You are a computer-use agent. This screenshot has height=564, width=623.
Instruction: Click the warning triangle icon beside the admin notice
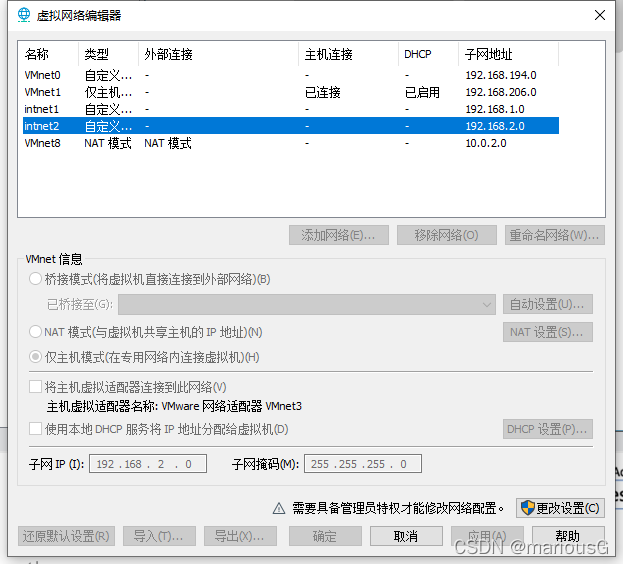[x=279, y=508]
